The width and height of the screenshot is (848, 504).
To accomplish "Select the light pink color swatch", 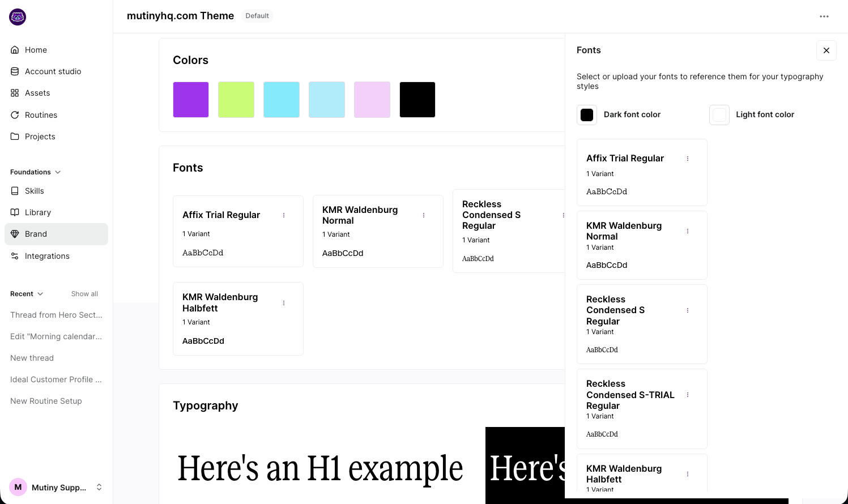I will click(x=372, y=100).
